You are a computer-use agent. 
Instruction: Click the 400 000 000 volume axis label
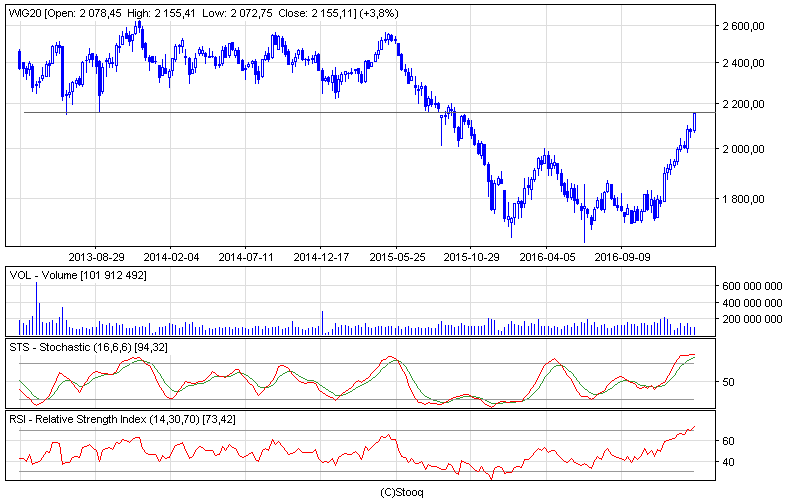(752, 303)
